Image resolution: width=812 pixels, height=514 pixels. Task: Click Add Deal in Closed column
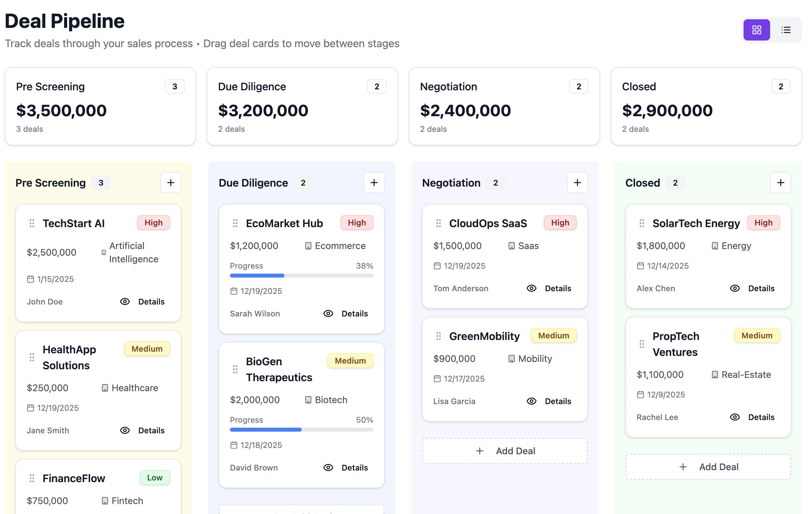(x=708, y=467)
